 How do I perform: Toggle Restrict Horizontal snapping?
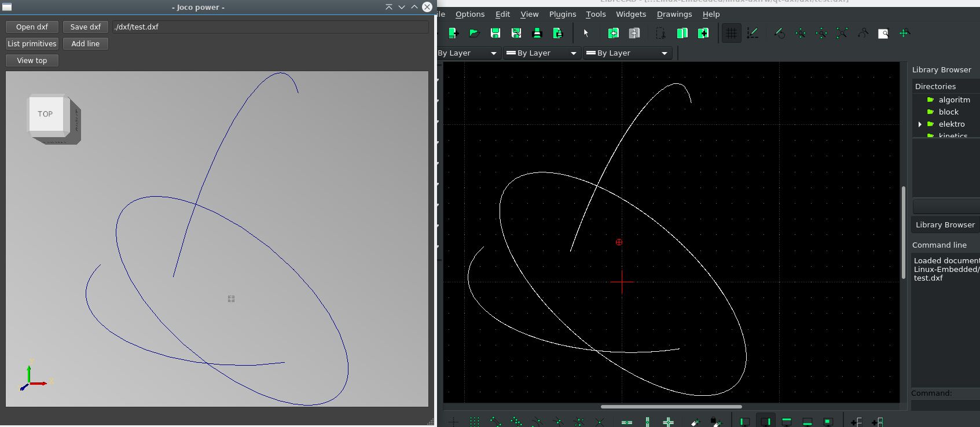click(626, 422)
